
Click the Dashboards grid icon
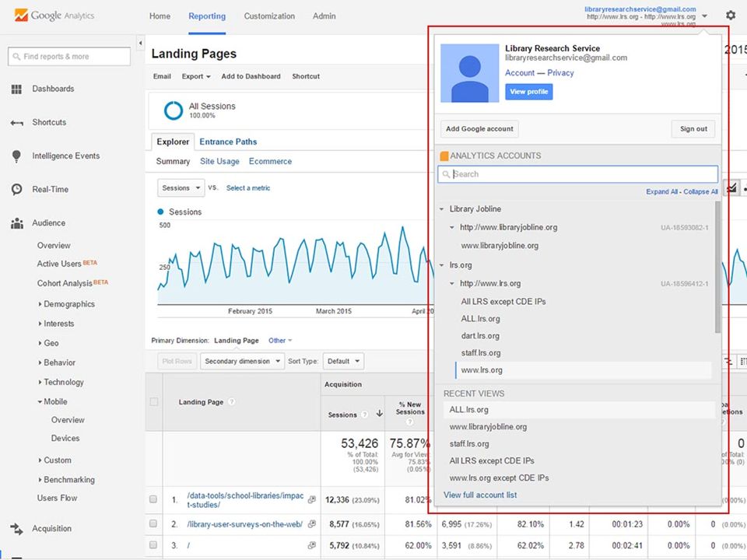[x=16, y=89]
